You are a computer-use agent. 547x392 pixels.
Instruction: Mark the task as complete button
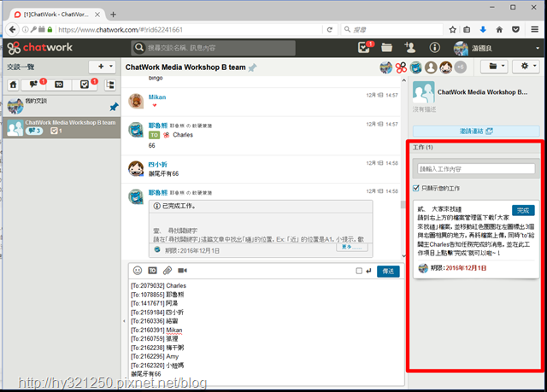click(523, 210)
